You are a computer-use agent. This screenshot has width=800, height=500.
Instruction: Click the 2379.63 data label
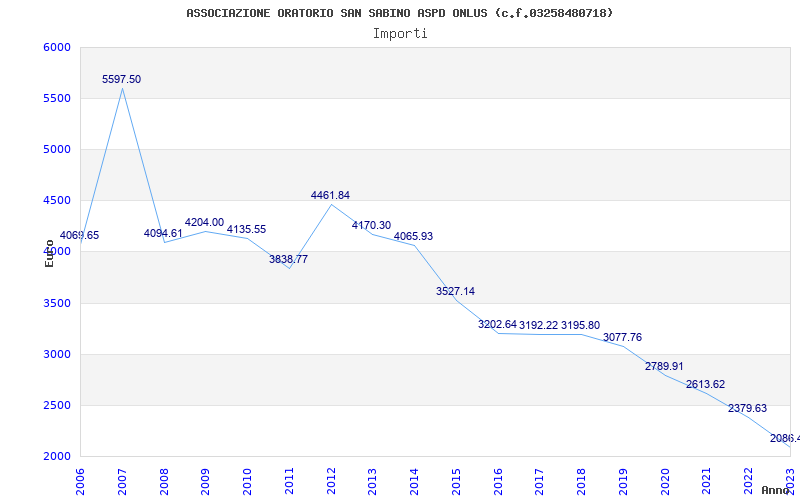747,408
